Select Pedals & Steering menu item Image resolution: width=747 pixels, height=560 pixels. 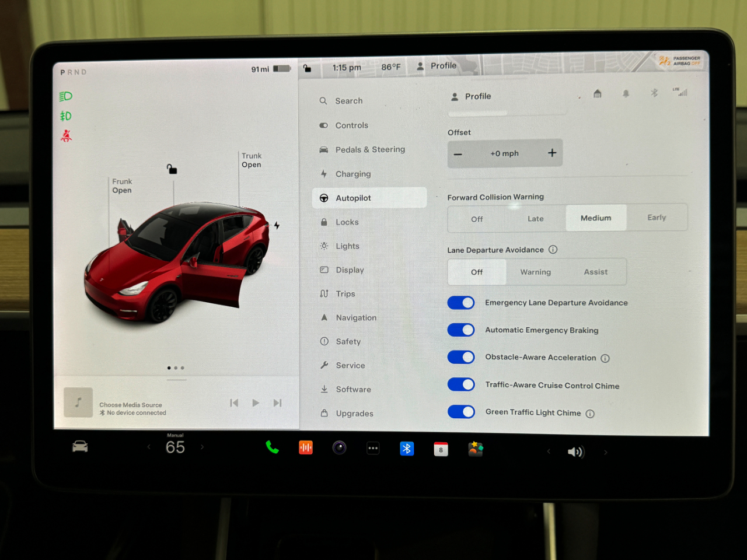[369, 149]
